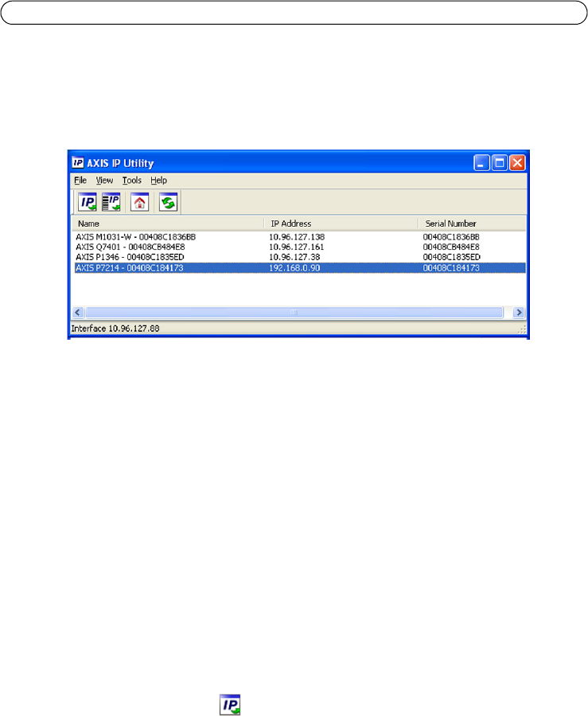Open the Help menu

(158, 181)
